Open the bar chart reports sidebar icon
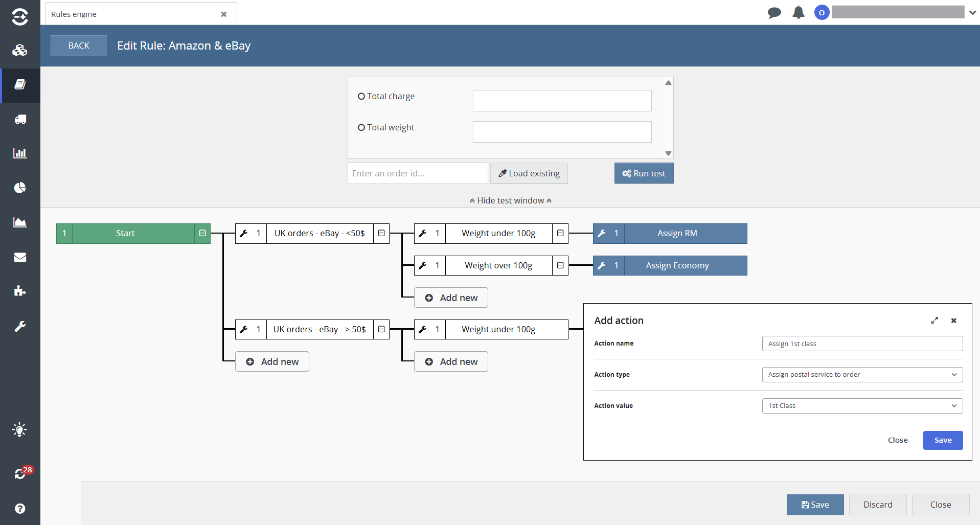980x525 pixels. click(x=20, y=153)
